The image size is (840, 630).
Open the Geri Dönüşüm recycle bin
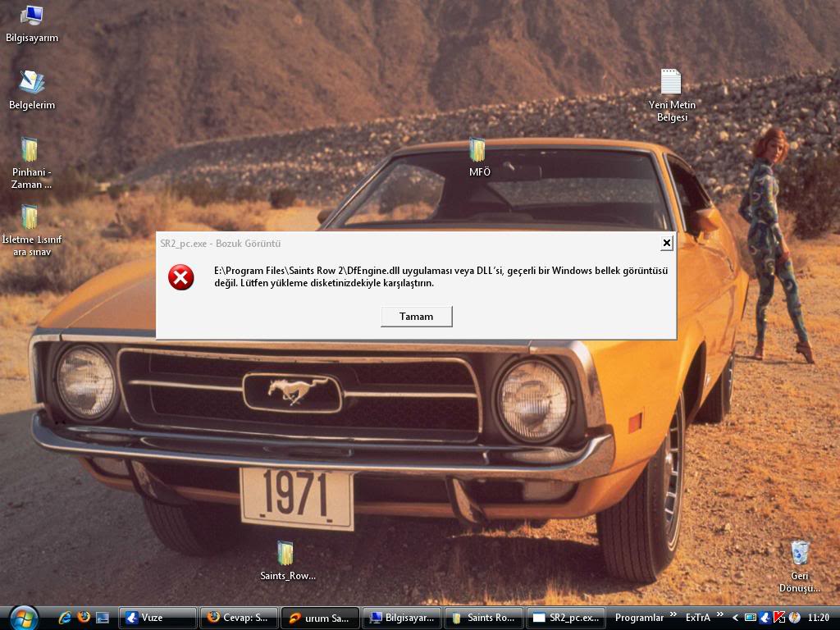click(x=800, y=554)
